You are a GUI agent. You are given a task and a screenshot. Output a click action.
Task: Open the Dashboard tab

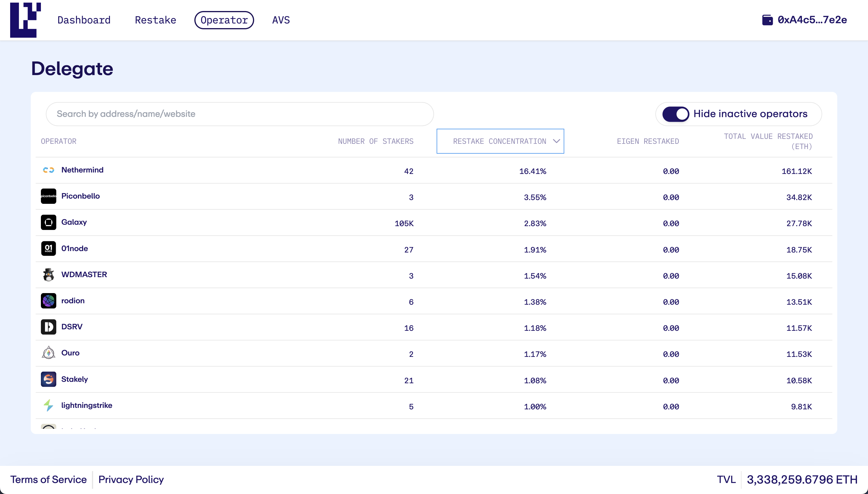pos(84,20)
